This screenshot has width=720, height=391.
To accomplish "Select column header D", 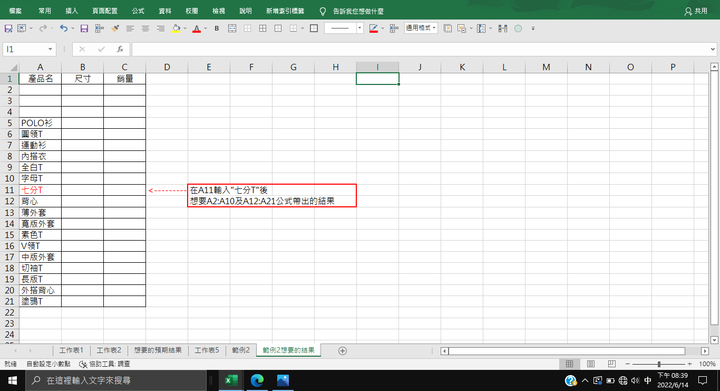I will (x=167, y=67).
